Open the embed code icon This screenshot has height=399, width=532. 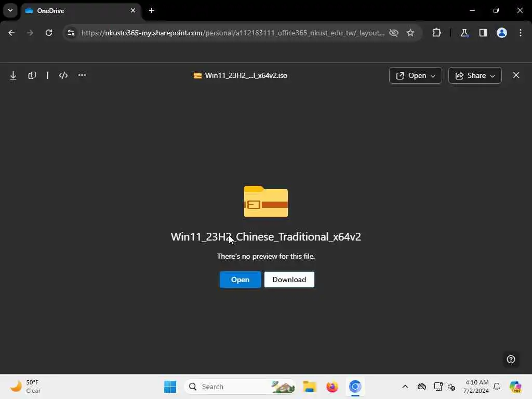tap(63, 75)
